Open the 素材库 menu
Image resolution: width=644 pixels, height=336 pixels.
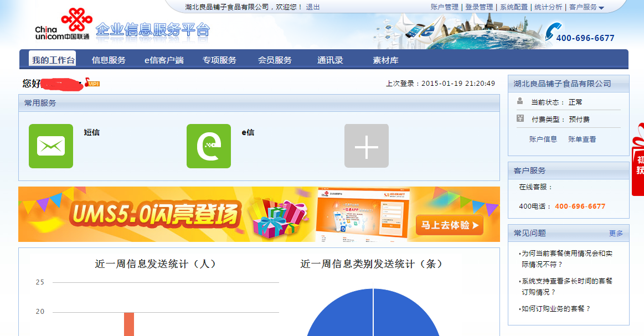[x=385, y=60]
